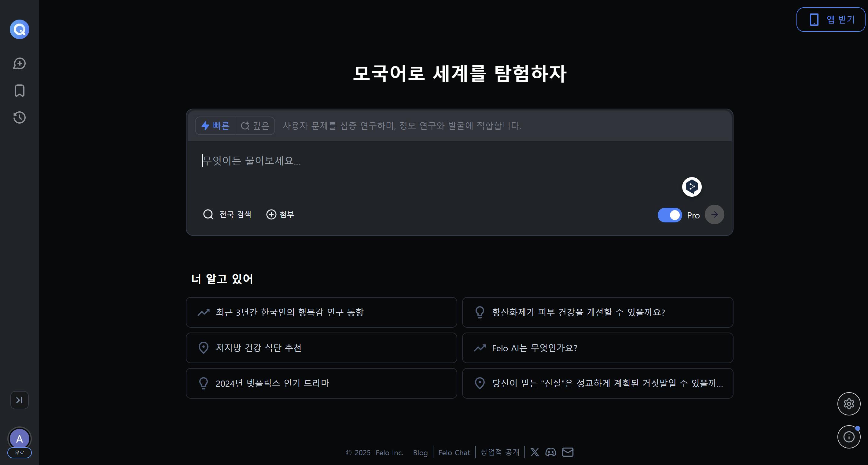Open the 첨부 attachment menu
Image resolution: width=868 pixels, height=465 pixels.
[280, 214]
